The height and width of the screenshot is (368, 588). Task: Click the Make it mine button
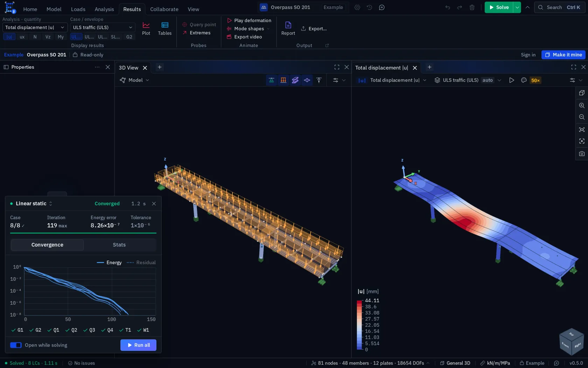click(563, 55)
